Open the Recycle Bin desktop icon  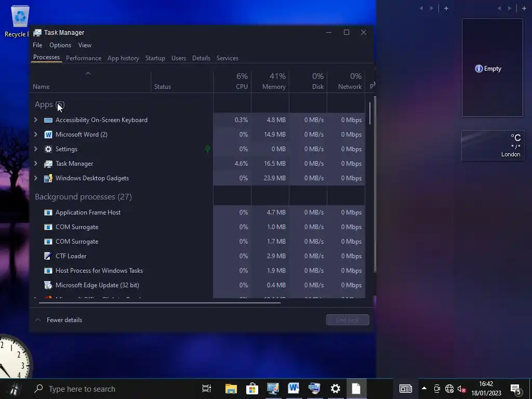pos(20,21)
